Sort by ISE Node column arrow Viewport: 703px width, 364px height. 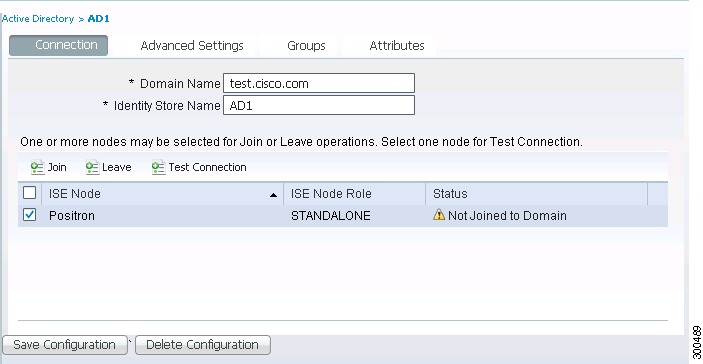(273, 195)
